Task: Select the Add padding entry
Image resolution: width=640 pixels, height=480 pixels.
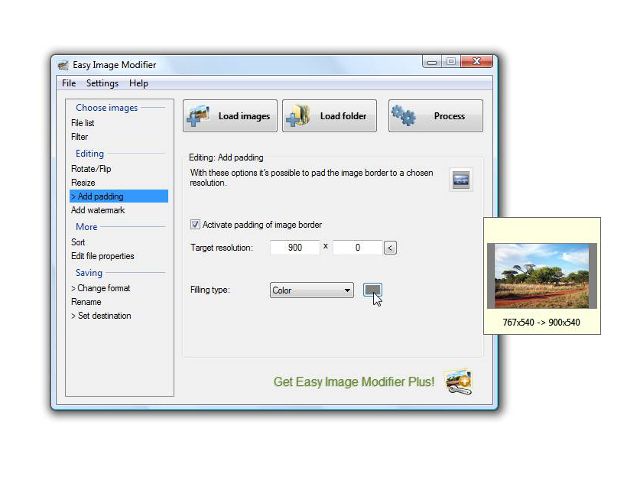Action: click(119, 196)
